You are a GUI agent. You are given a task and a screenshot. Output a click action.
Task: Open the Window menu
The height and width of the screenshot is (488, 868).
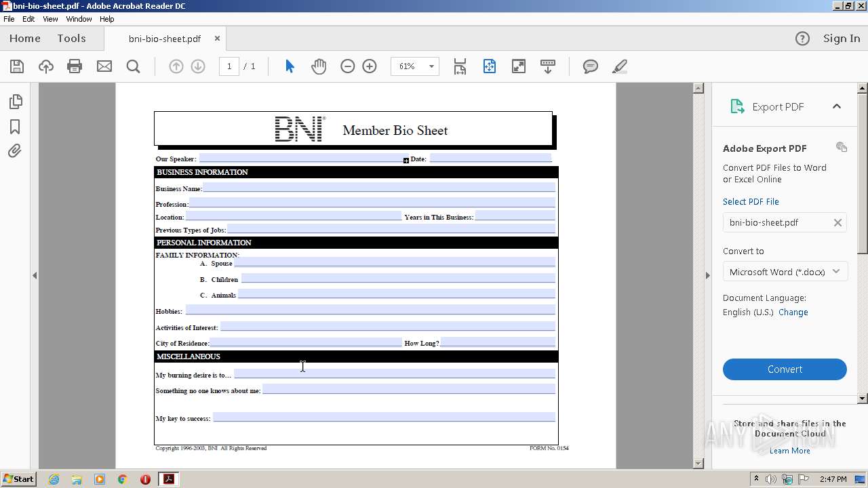pos(79,19)
